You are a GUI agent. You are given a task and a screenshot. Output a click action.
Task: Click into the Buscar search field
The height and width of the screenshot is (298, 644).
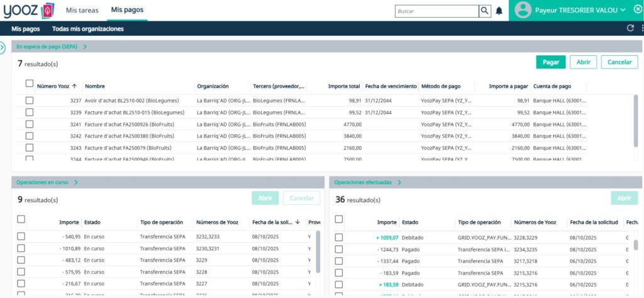pyautogui.click(x=436, y=11)
